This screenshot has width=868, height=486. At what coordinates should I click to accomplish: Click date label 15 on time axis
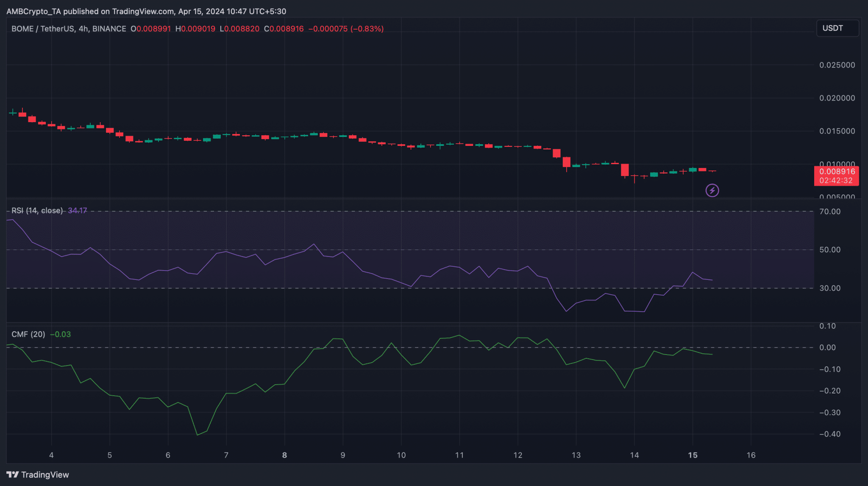pos(693,455)
